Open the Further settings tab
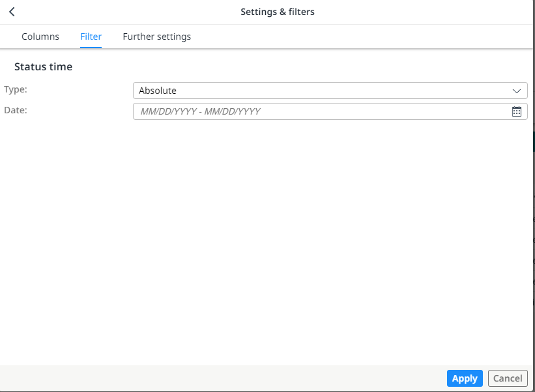Screen dimensions: 535x392 point(156,36)
